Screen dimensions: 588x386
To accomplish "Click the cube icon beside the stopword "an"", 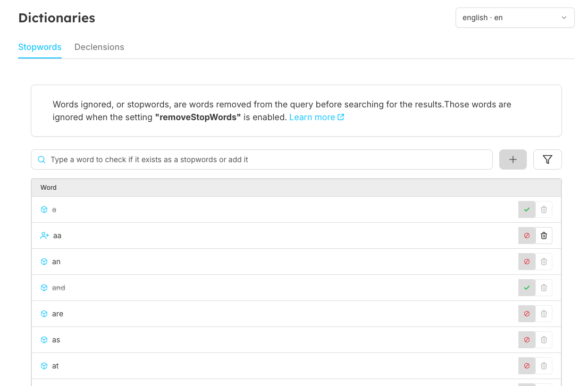I will pyautogui.click(x=44, y=262).
